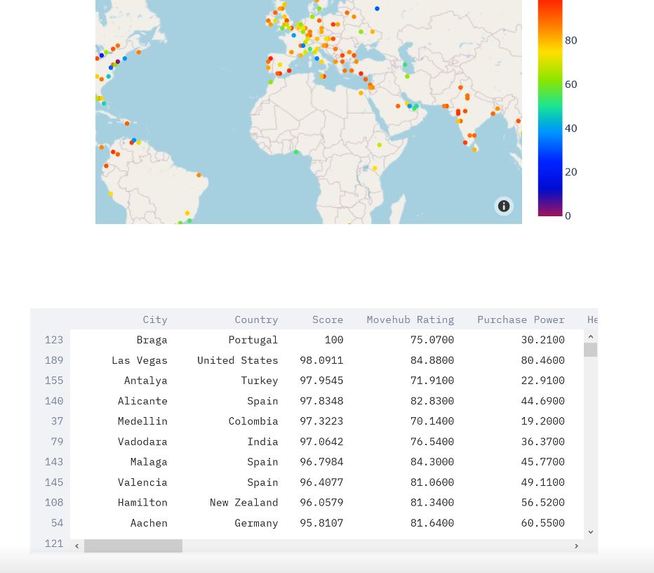The width and height of the screenshot is (654, 573).
Task: Click Movehub Rating value 71.9100
Action: click(432, 380)
